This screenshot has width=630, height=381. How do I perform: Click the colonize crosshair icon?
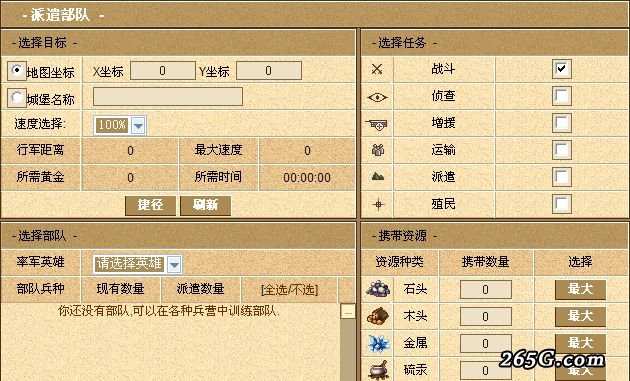click(378, 204)
